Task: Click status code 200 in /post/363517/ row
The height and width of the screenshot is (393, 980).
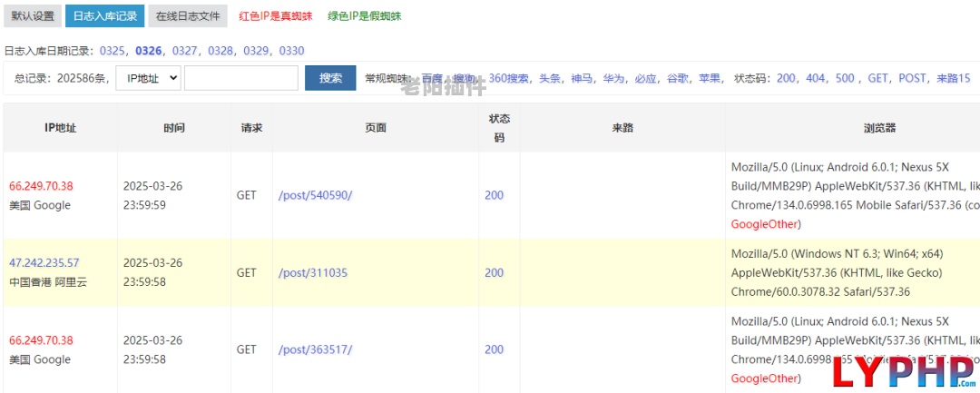Action: point(494,350)
